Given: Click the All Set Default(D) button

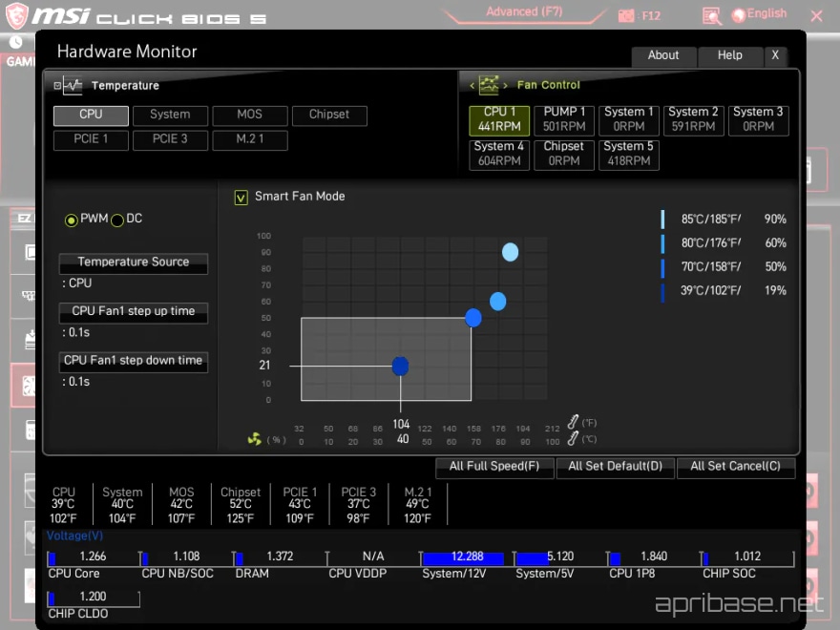Looking at the screenshot, I should 615,467.
